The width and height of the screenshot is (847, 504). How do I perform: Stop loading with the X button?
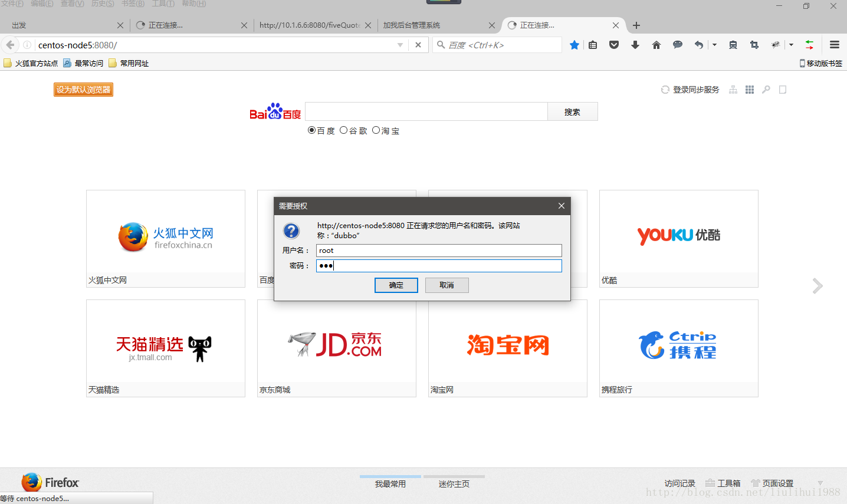coord(418,45)
